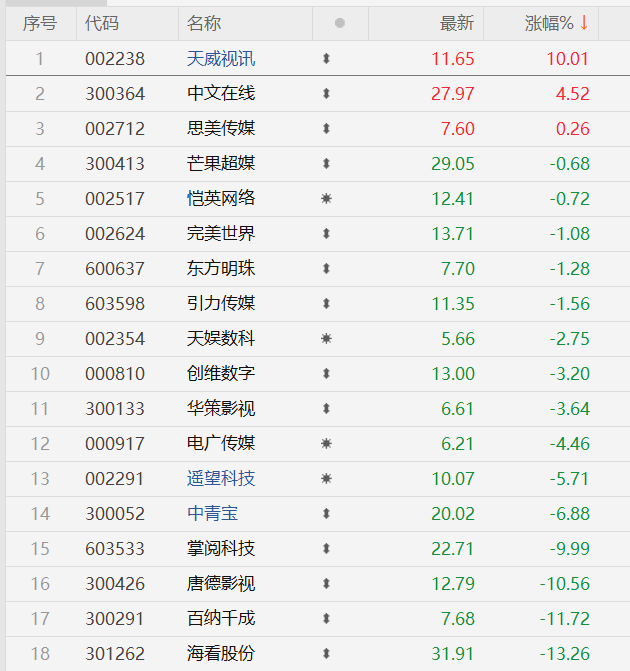Click the marker icon beside 芒果超媒

326,164
